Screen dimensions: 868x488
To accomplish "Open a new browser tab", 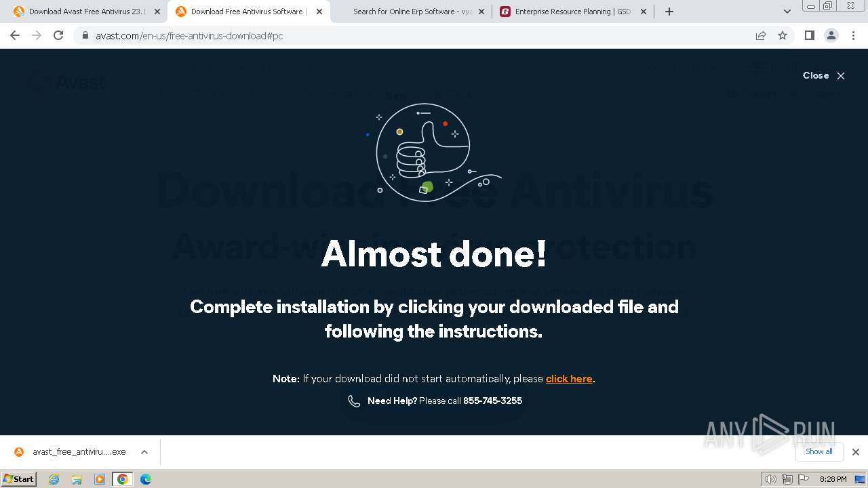I will [669, 12].
